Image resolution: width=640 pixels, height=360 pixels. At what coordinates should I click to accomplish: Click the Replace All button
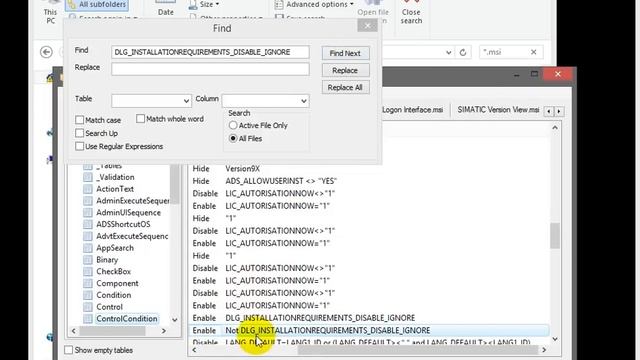pos(345,87)
